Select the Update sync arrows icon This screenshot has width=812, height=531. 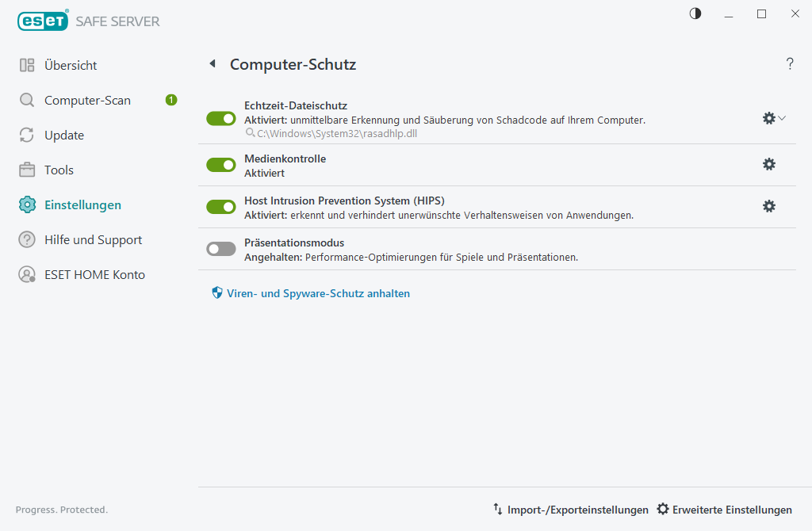click(x=26, y=135)
